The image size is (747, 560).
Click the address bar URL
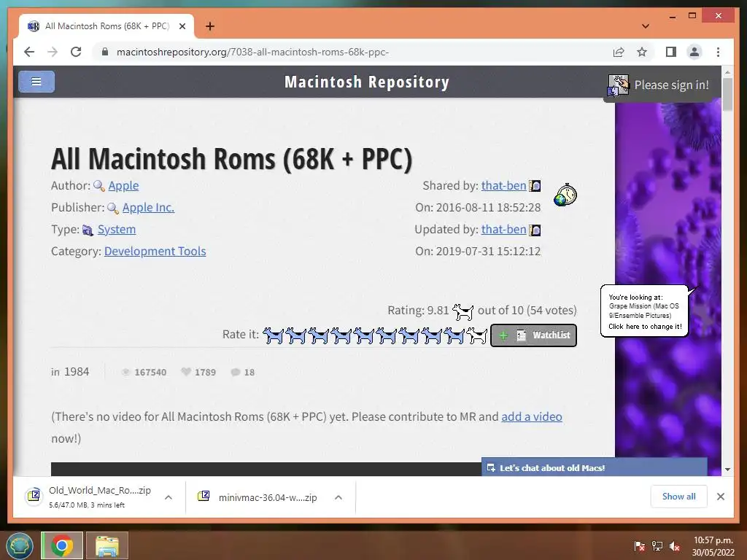tap(252, 52)
